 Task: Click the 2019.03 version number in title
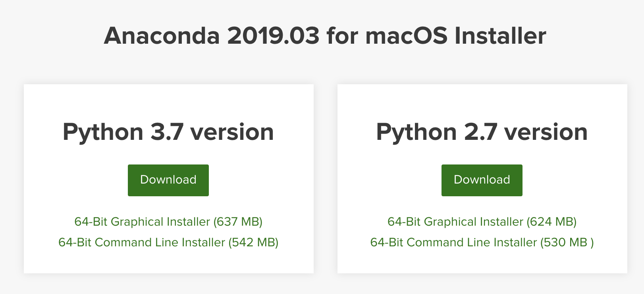coord(273,36)
